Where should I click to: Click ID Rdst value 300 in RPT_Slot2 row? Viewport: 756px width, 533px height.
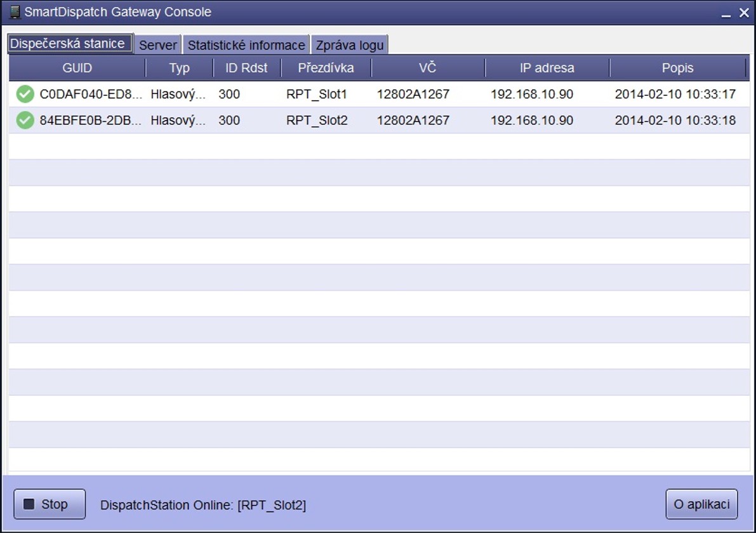(x=229, y=120)
